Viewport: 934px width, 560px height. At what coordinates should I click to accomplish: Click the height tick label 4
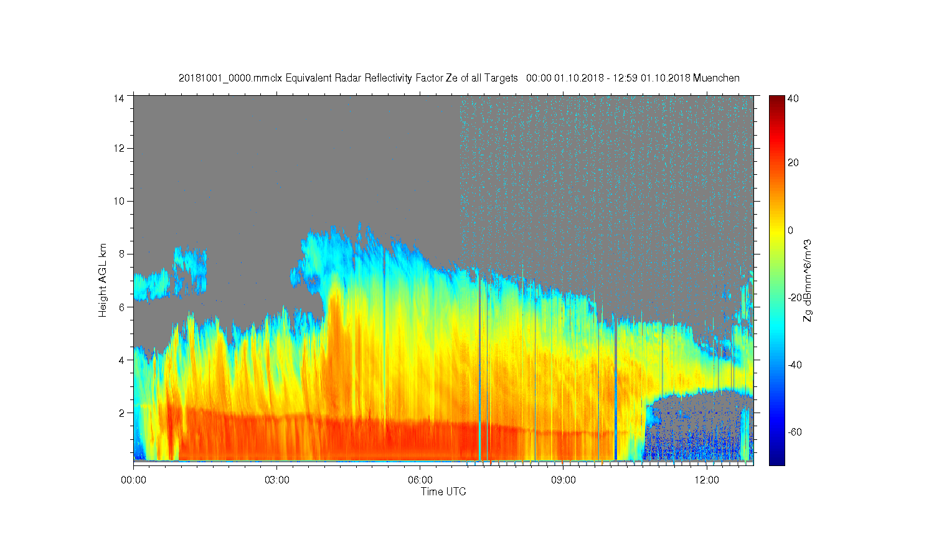click(122, 360)
